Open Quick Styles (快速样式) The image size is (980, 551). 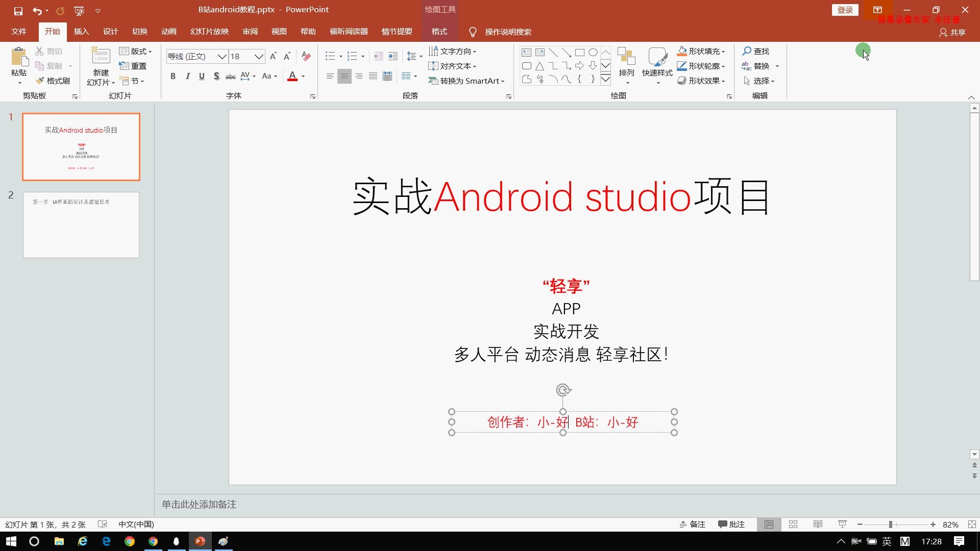pyautogui.click(x=657, y=65)
